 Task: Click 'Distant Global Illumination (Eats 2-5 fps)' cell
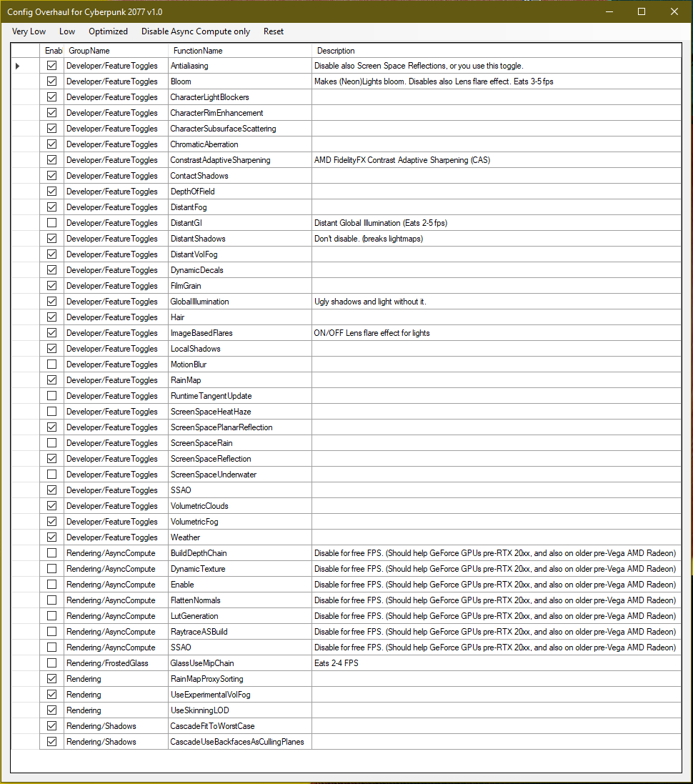pyautogui.click(x=497, y=223)
